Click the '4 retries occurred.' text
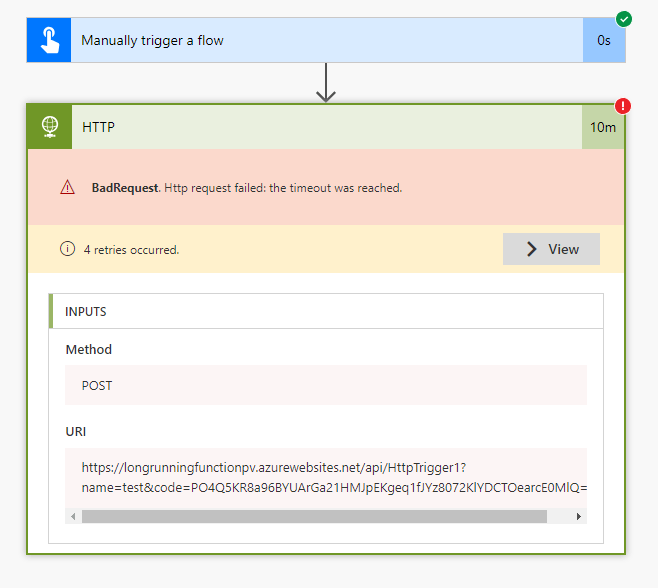 [x=131, y=250]
